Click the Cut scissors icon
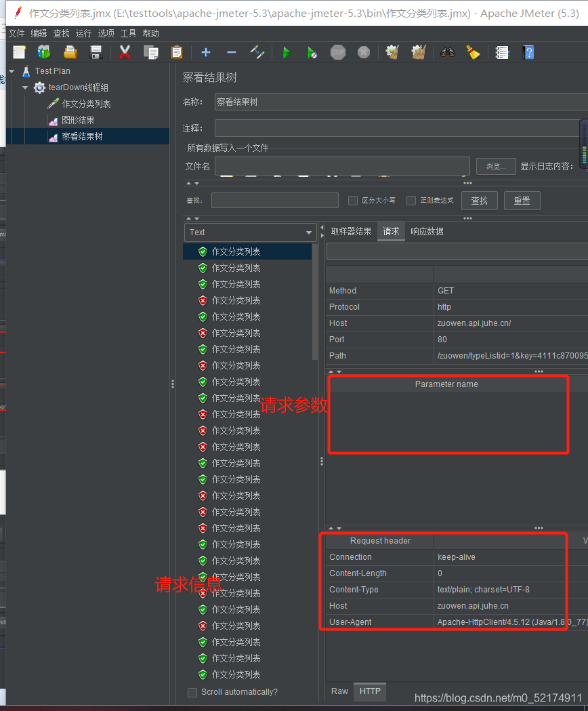This screenshot has height=711, width=588. pos(125,52)
